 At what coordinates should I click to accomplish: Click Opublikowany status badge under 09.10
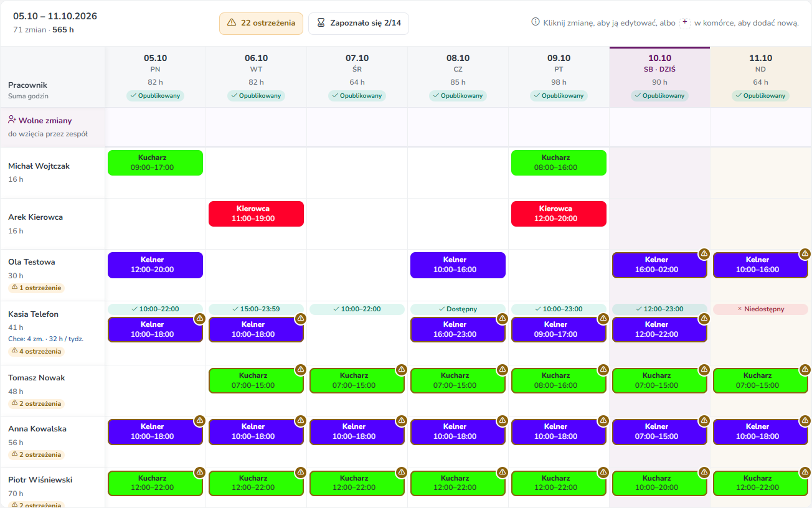pyautogui.click(x=559, y=96)
